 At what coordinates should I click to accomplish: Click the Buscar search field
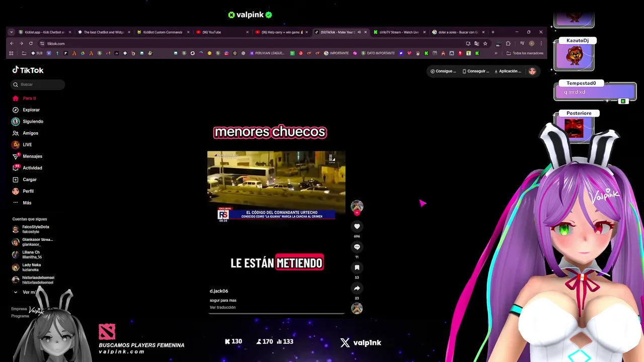[x=38, y=84]
